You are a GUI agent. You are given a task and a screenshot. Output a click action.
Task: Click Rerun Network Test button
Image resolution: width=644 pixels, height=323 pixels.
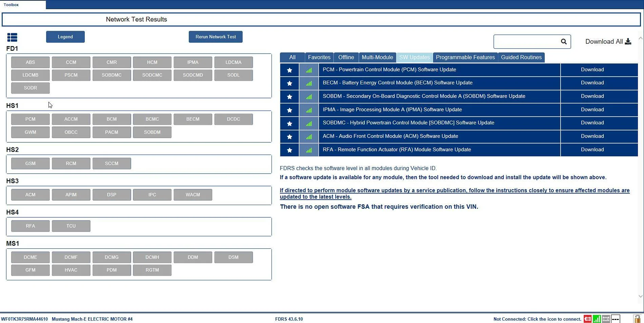tap(216, 37)
